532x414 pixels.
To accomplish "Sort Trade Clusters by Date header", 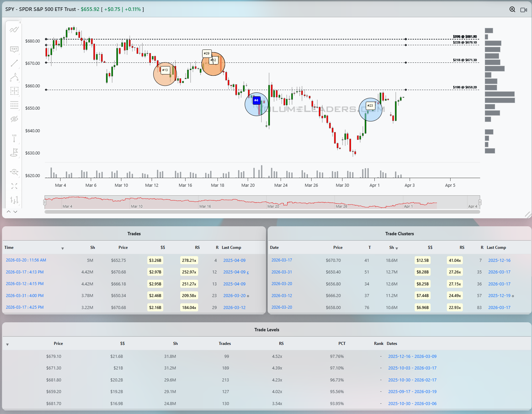I will tap(274, 248).
